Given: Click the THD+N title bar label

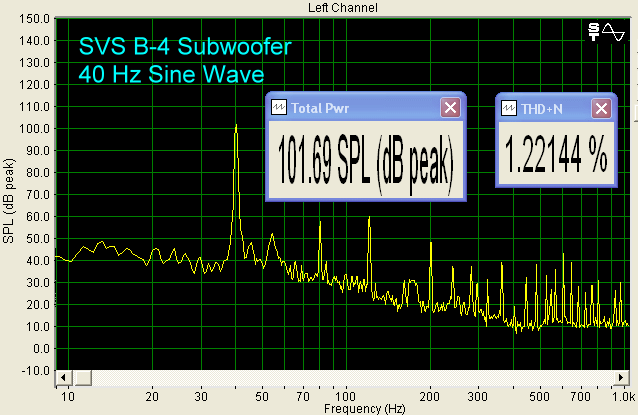Looking at the screenshot, I should (x=542, y=109).
